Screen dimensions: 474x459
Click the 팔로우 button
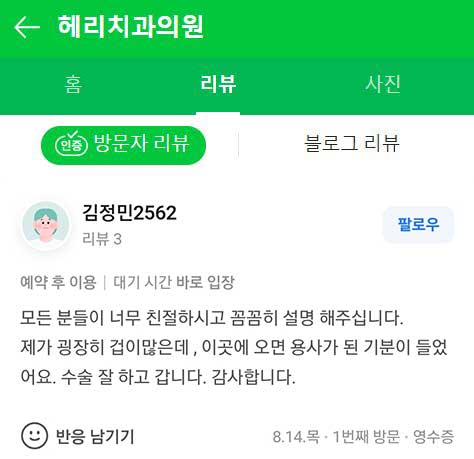click(x=418, y=224)
